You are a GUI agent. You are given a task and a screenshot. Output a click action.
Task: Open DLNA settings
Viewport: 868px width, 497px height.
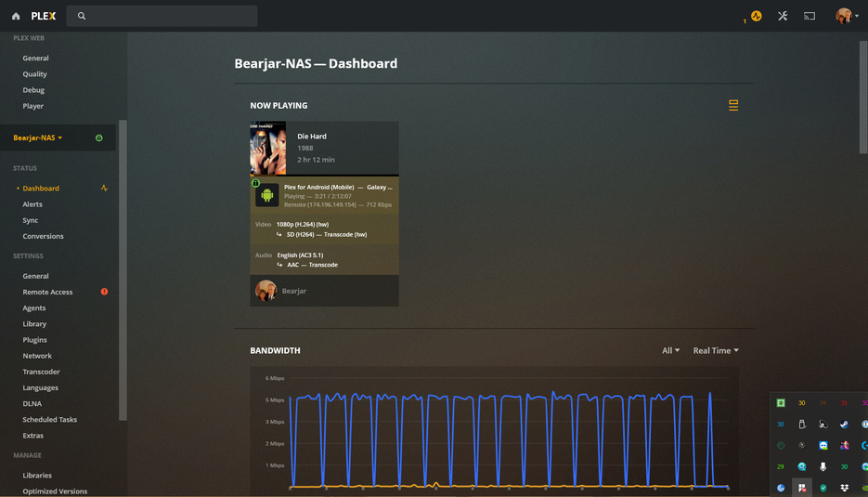pos(32,404)
